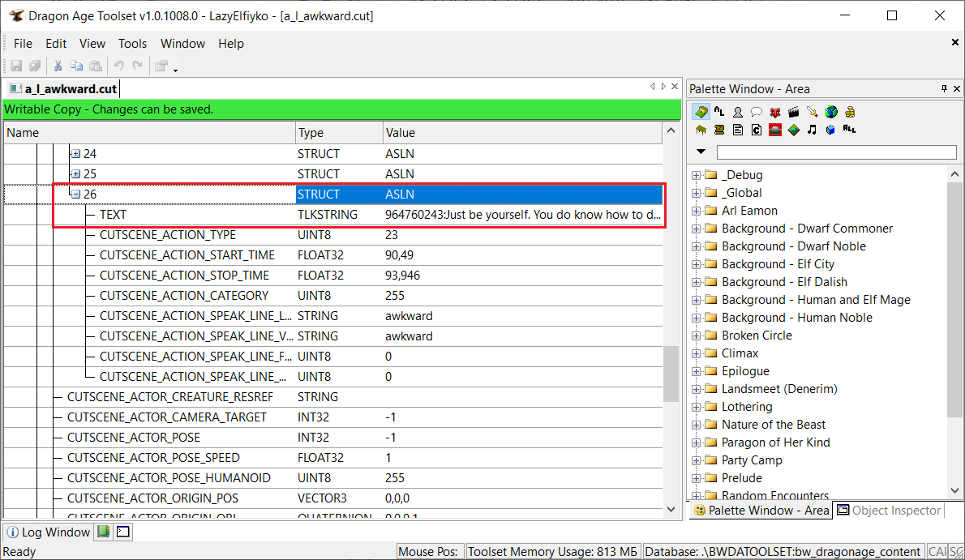Click the Cut scissors toolbar icon
Screen dimensions: 965x560
[x=58, y=66]
